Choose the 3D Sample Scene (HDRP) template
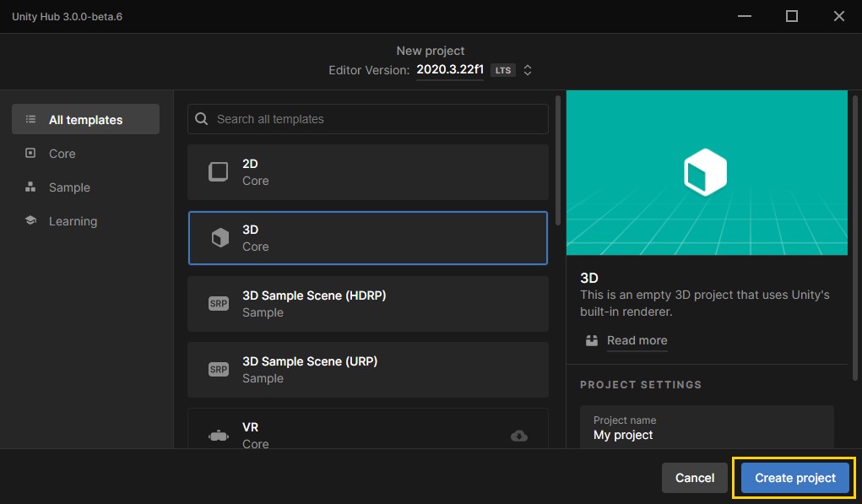The image size is (862, 504). 368,304
